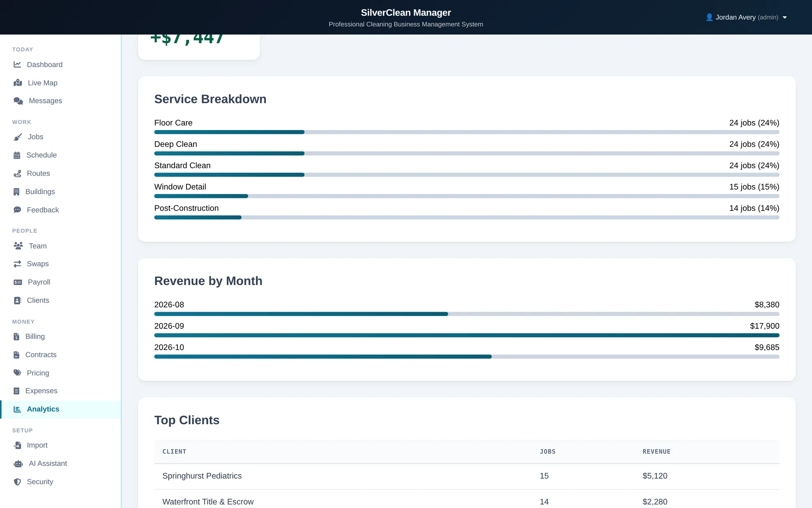Image resolution: width=812 pixels, height=508 pixels.
Task: Go to the Live Map link
Action: tap(61, 83)
